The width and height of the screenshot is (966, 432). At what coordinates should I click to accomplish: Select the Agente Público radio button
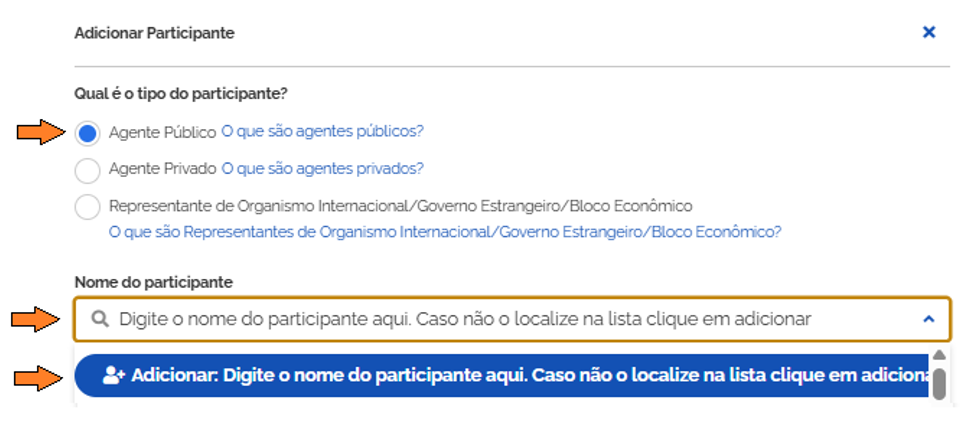point(88,133)
